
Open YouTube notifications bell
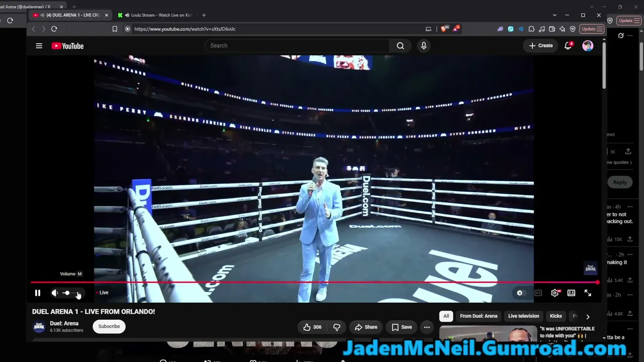(568, 46)
